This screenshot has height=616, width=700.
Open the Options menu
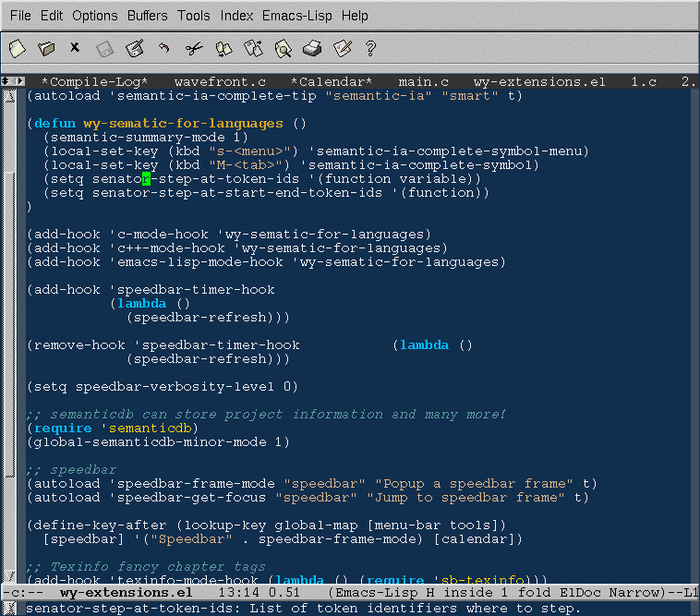tap(94, 16)
